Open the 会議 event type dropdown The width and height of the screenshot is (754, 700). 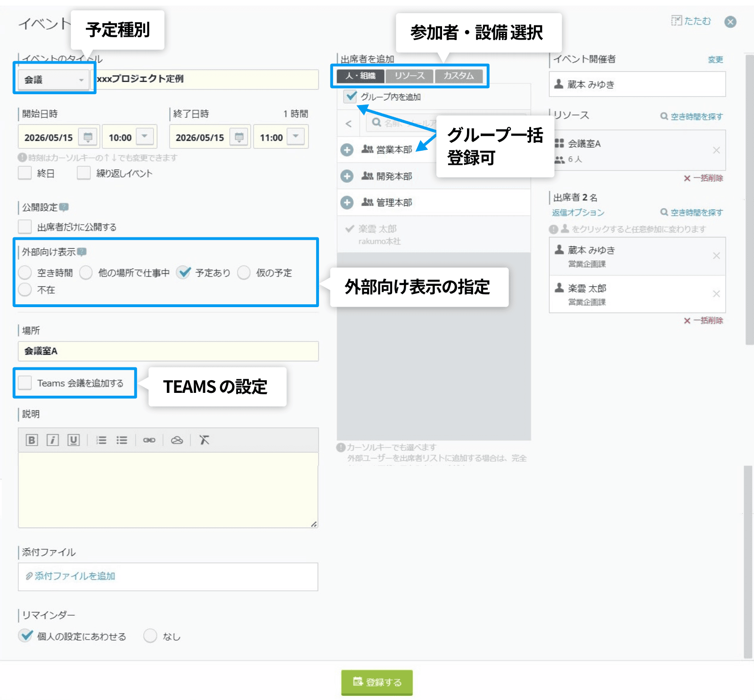tap(53, 80)
